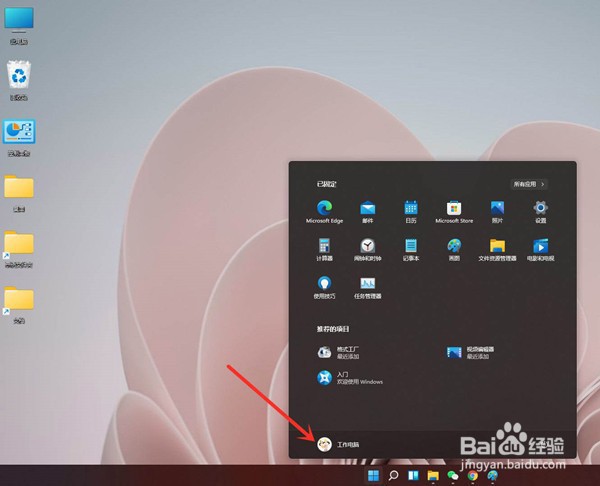Image resolution: width=600 pixels, height=486 pixels.
Task: Open File Explorer on the taskbar
Action: point(433,475)
